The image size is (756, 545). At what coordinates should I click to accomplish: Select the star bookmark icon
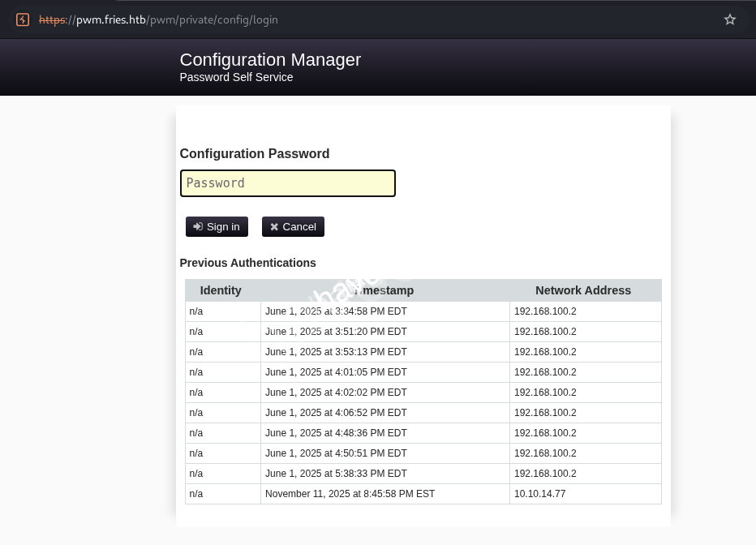point(729,19)
